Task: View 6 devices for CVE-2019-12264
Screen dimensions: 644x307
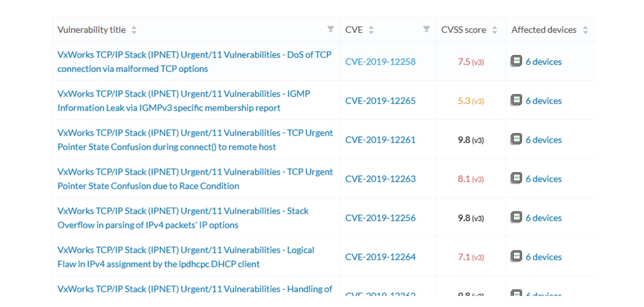Action: coord(543,257)
